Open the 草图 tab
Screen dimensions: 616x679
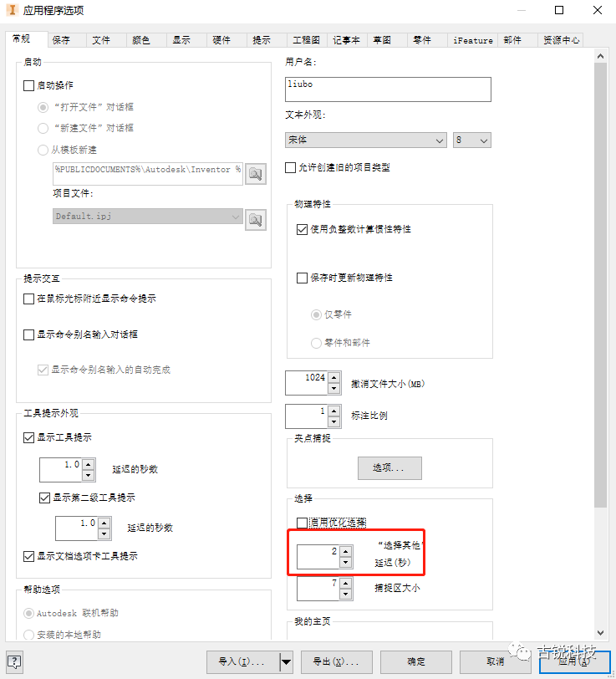[387, 40]
